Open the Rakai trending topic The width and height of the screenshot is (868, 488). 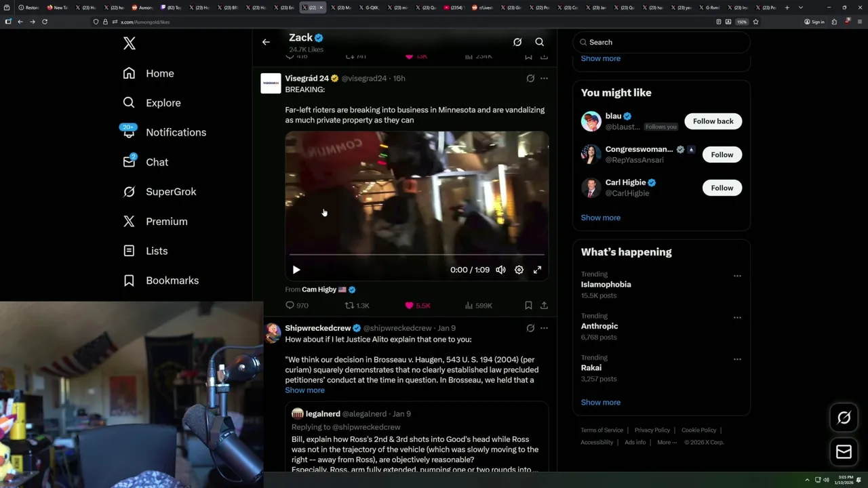(591, 368)
